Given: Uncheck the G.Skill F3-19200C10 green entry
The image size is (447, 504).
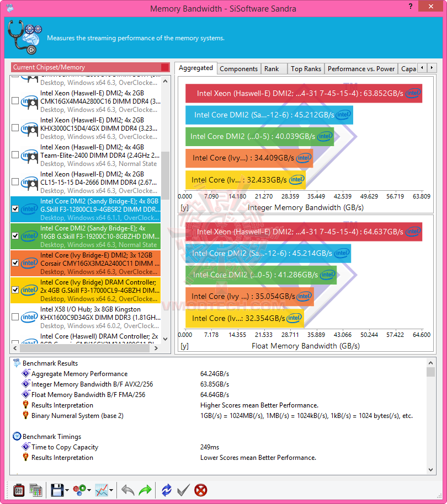Looking at the screenshot, I should [15, 235].
